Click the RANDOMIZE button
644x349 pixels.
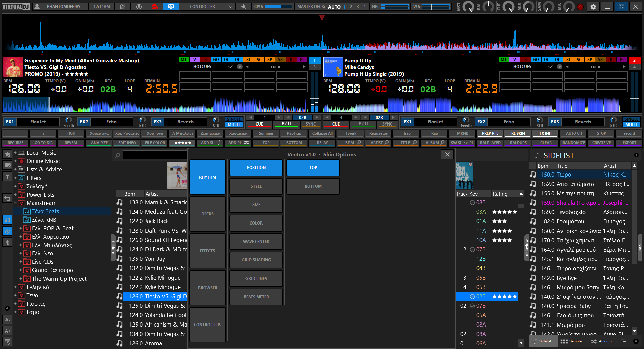click(574, 143)
